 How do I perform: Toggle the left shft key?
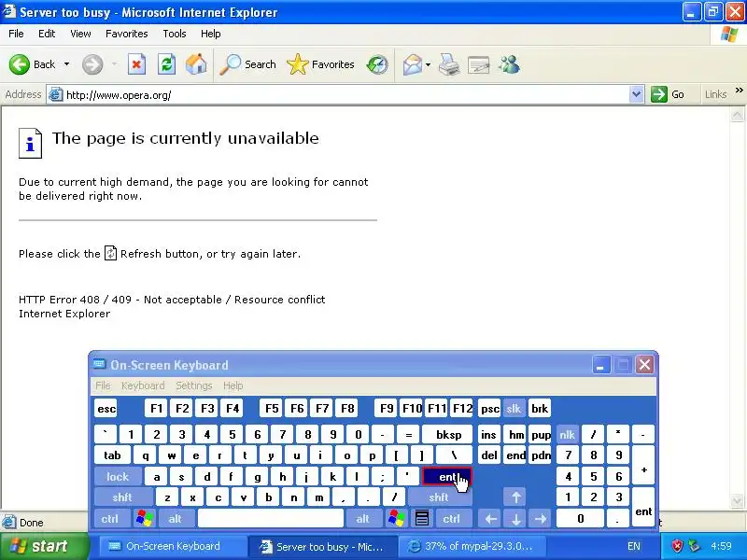click(x=122, y=497)
